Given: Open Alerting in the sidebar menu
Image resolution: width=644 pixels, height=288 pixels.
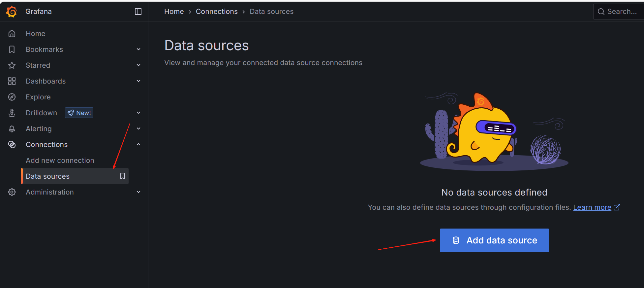Looking at the screenshot, I should [x=39, y=129].
